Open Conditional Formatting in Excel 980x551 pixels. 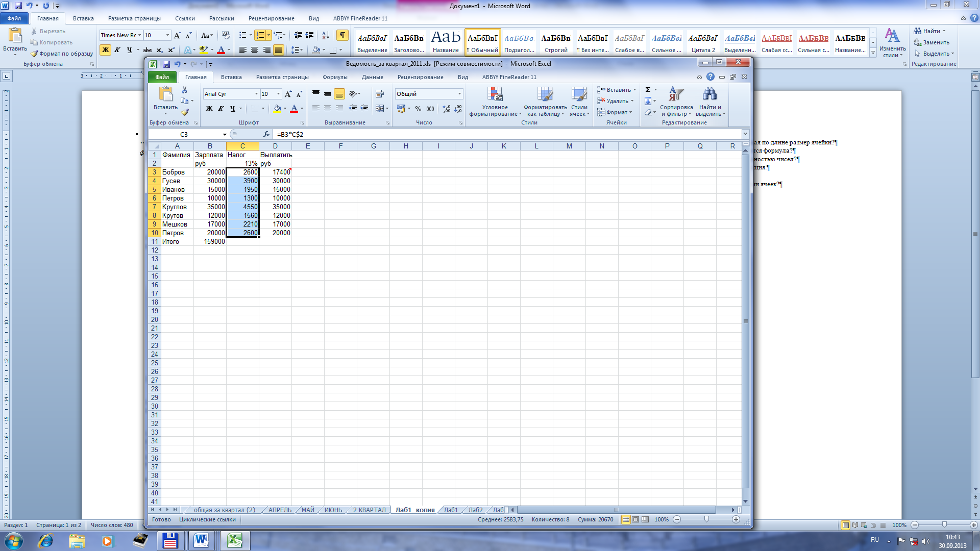[x=495, y=102]
